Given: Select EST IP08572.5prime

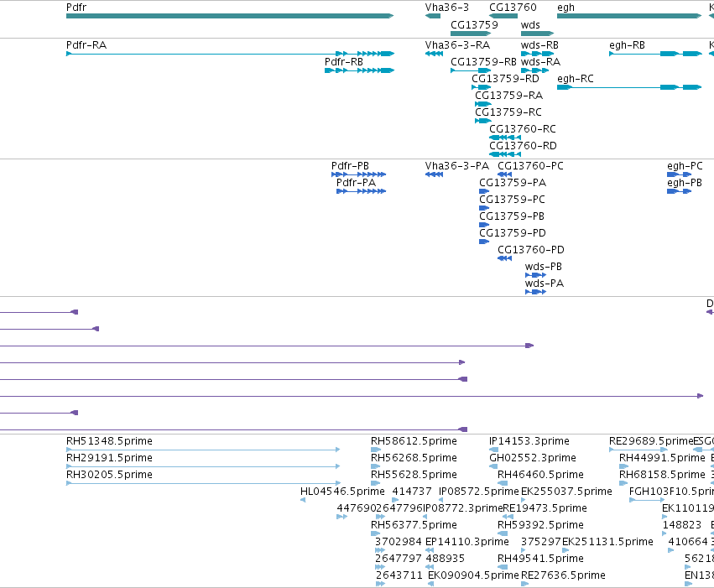Looking at the screenshot, I should [x=478, y=492].
